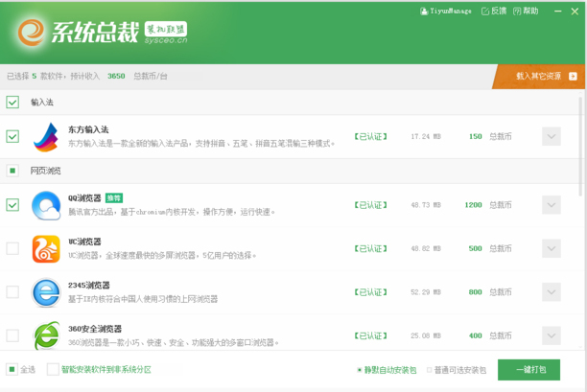The width and height of the screenshot is (587, 392).
Task: Toggle the 网页浏览 category checkbox
Action: (12, 171)
